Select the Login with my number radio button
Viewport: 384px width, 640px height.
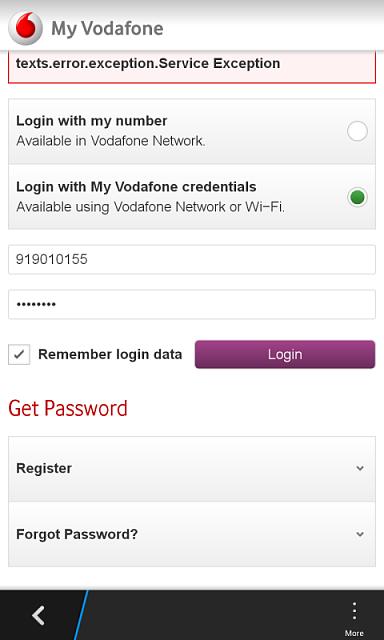coord(357,131)
